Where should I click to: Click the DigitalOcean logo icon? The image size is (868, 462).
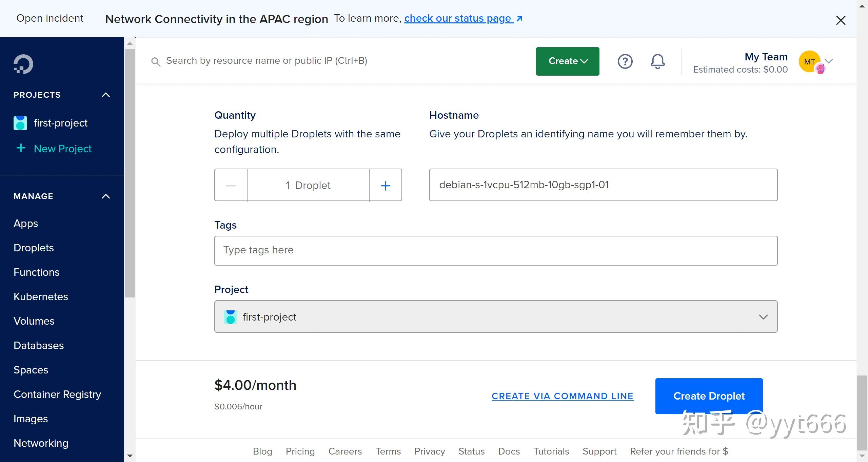[23, 64]
